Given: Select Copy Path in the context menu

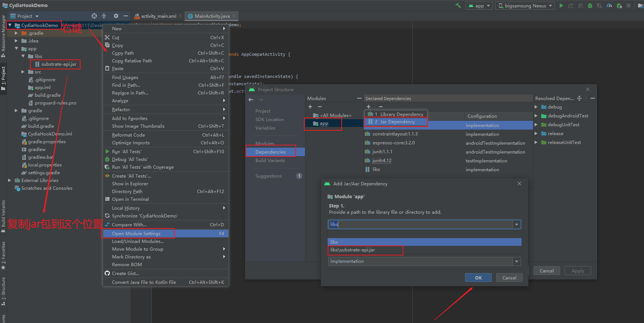Looking at the screenshot, I should tap(166, 53).
